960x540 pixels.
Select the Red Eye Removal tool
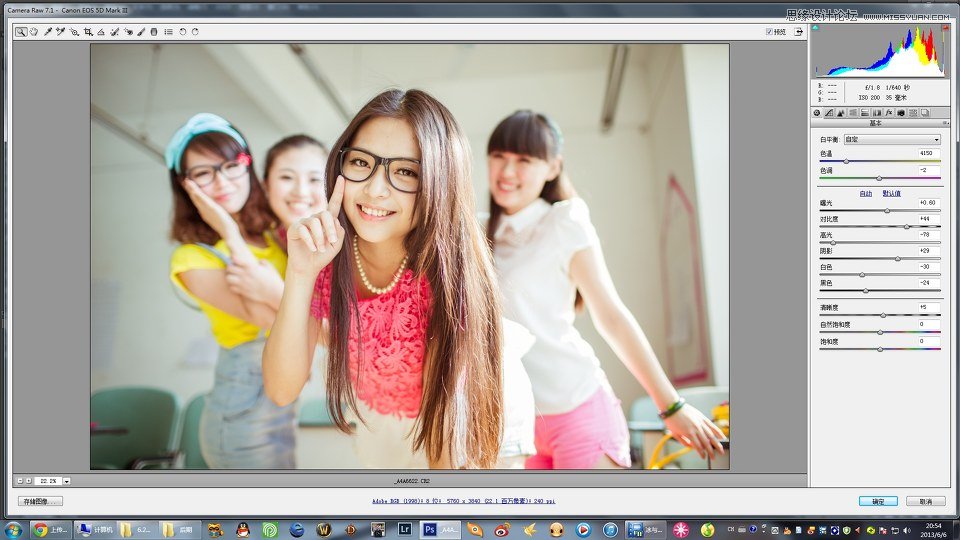coord(128,32)
